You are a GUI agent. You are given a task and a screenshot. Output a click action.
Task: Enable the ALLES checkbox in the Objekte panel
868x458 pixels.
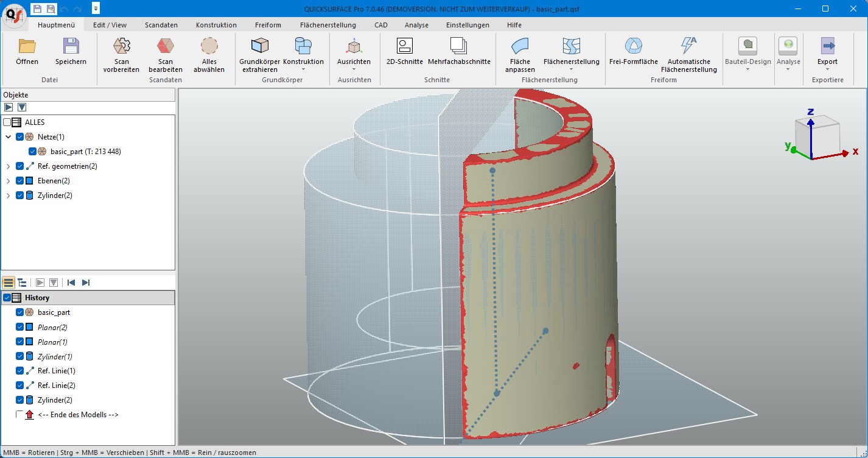point(7,122)
